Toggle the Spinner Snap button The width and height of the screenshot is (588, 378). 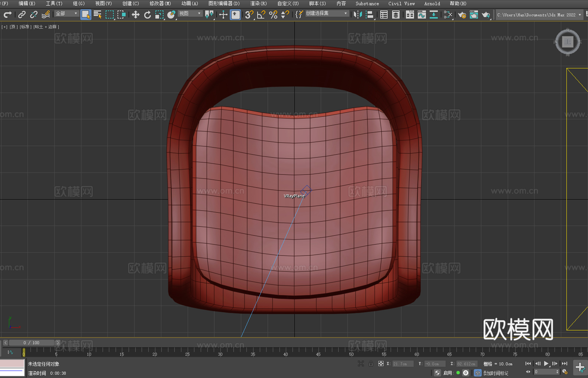(x=285, y=14)
